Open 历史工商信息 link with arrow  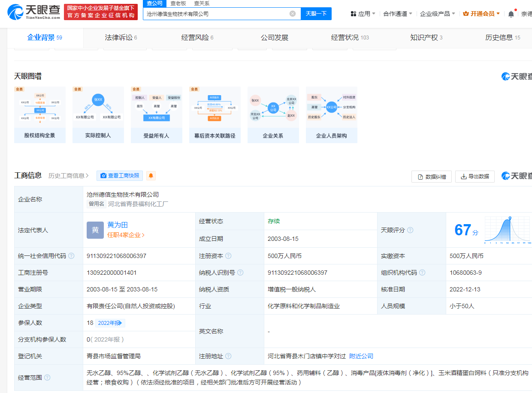click(69, 176)
